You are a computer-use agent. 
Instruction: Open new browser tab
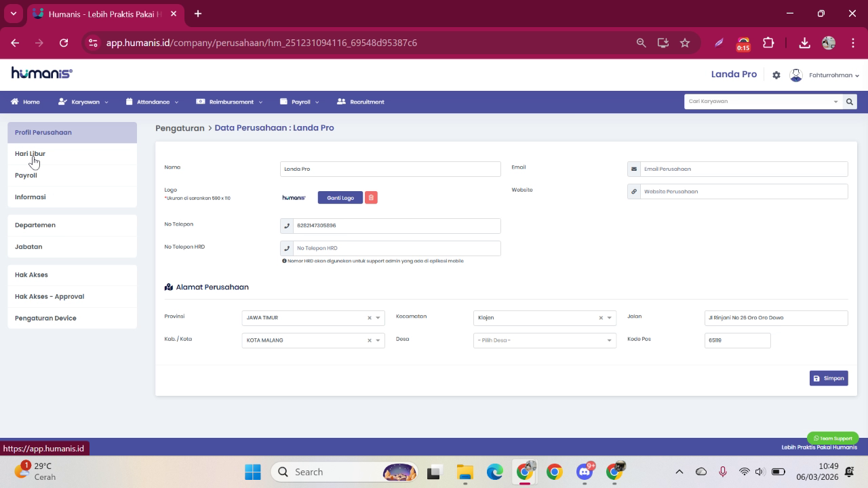tap(197, 14)
